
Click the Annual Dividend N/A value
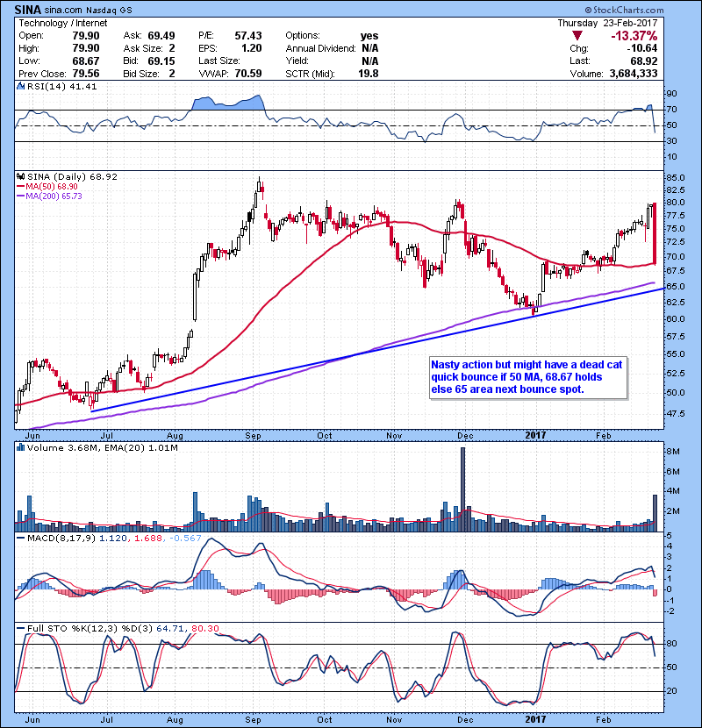coord(370,48)
